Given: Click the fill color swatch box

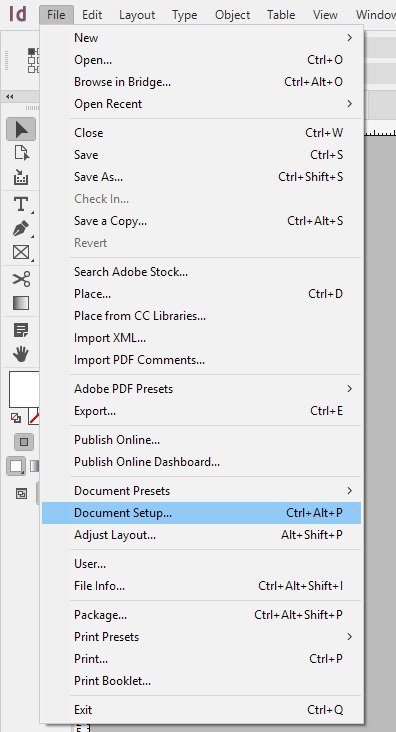Looking at the screenshot, I should pos(24,390).
